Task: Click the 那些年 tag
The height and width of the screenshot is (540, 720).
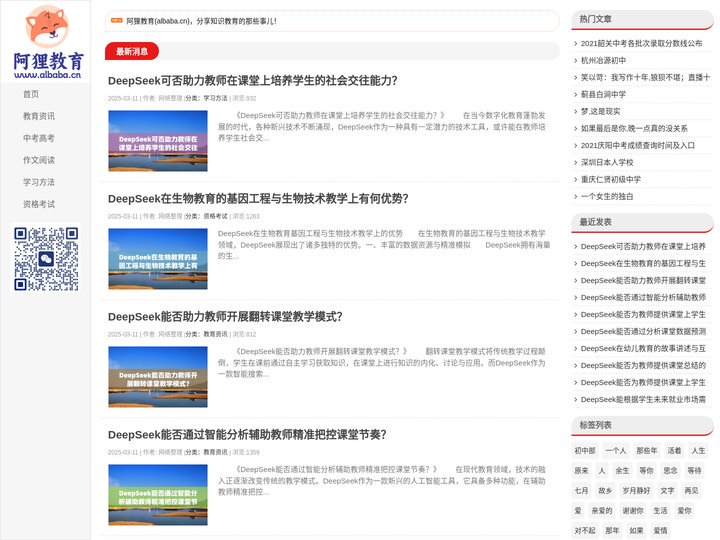Action: click(x=647, y=451)
